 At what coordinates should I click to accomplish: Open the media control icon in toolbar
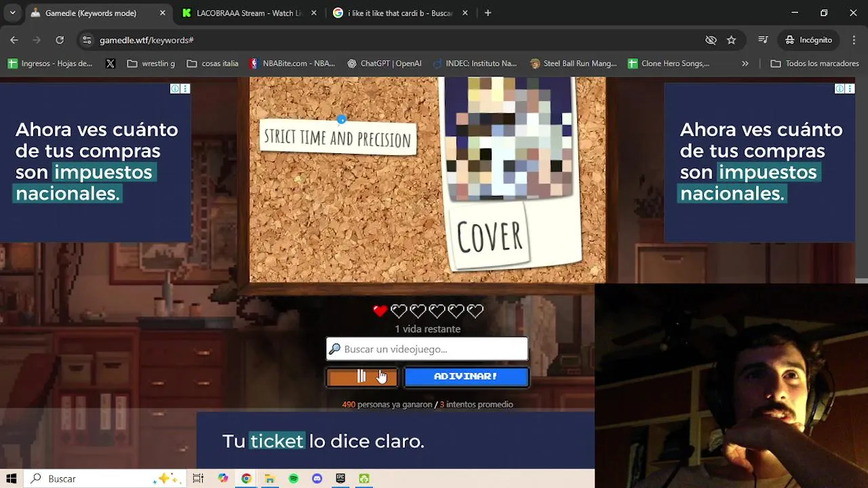(x=763, y=40)
